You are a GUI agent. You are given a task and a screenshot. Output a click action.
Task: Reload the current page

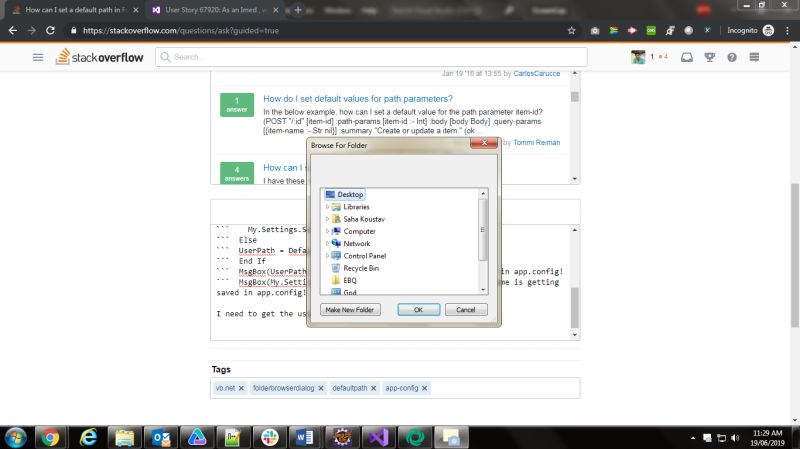(50, 31)
